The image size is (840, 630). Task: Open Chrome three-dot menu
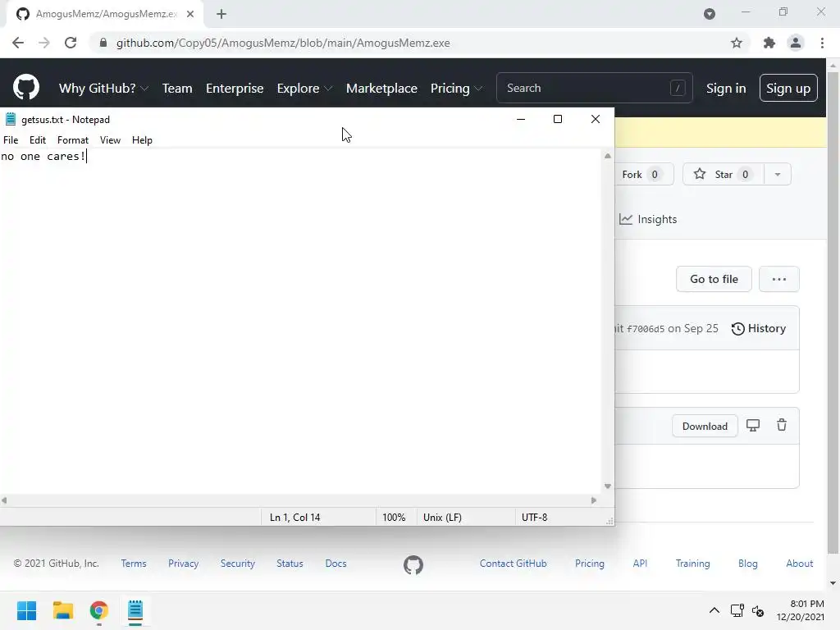pos(822,43)
